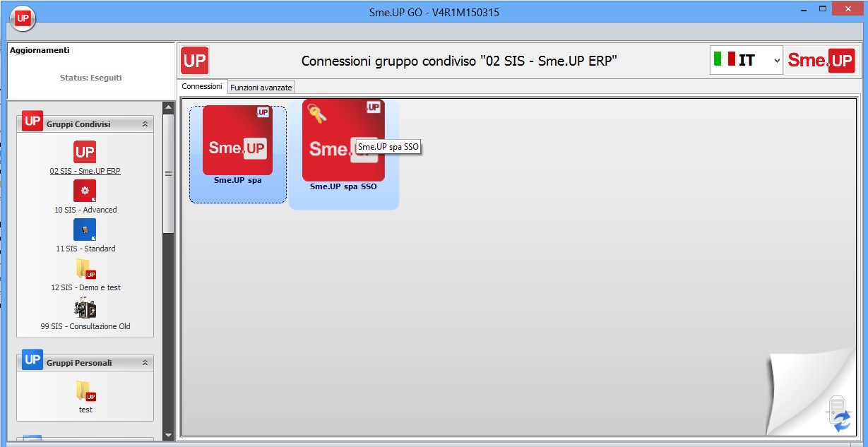Click the 02 SIS - Sme.UP ERP link label
This screenshot has width=868, height=447.
pos(85,171)
